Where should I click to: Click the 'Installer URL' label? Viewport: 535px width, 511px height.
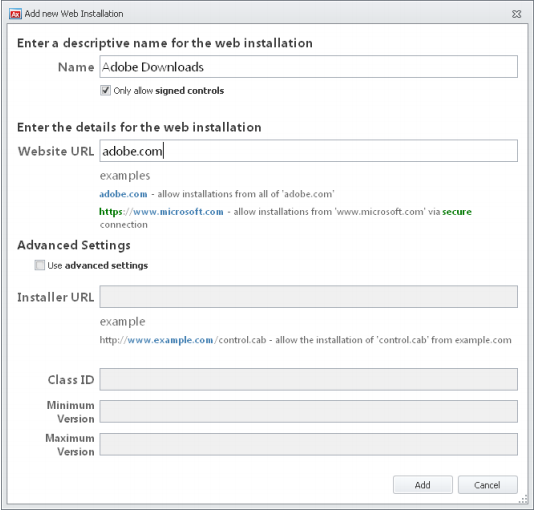[56, 297]
